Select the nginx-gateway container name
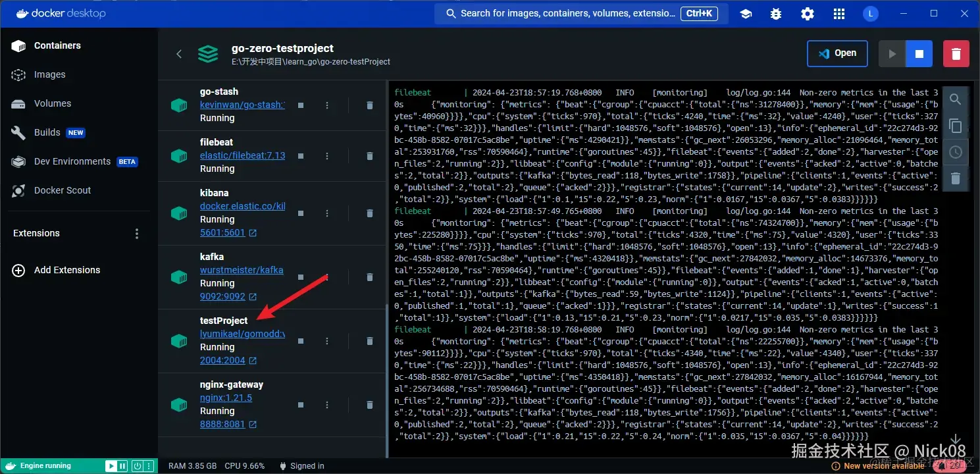The image size is (980, 474). pos(232,384)
